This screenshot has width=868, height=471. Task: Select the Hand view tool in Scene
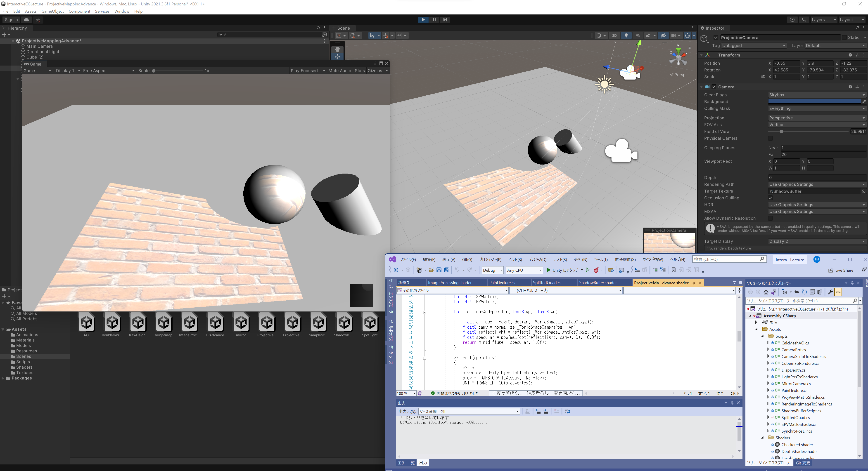pyautogui.click(x=337, y=49)
